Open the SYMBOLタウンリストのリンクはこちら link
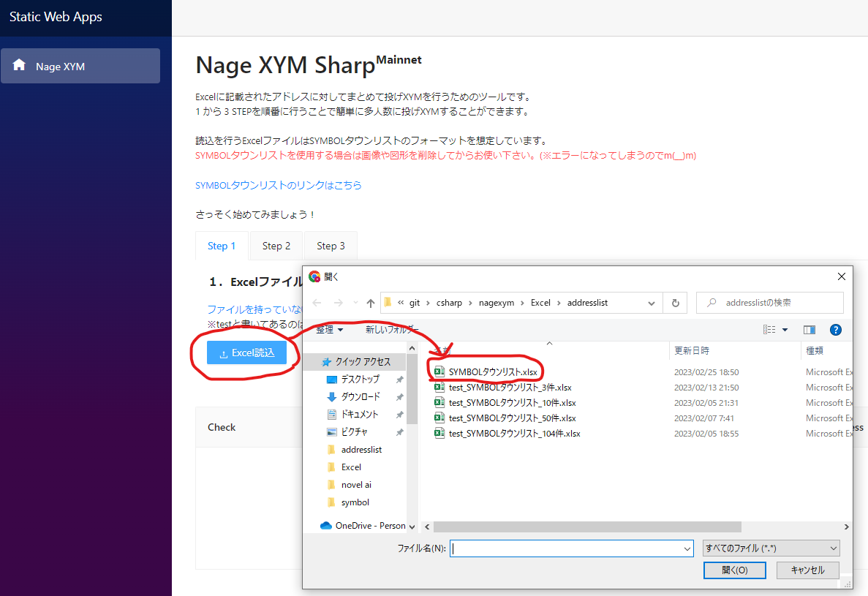868x596 pixels. point(279,185)
